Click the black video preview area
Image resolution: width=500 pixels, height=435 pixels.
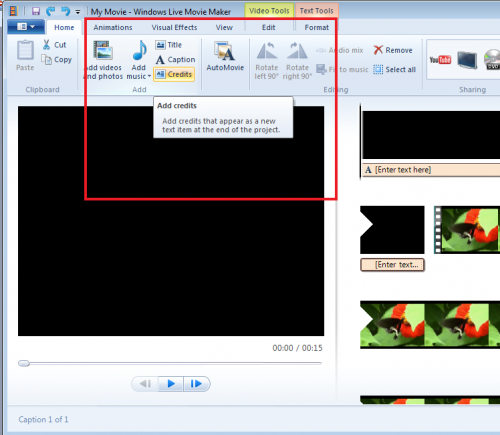click(171, 221)
